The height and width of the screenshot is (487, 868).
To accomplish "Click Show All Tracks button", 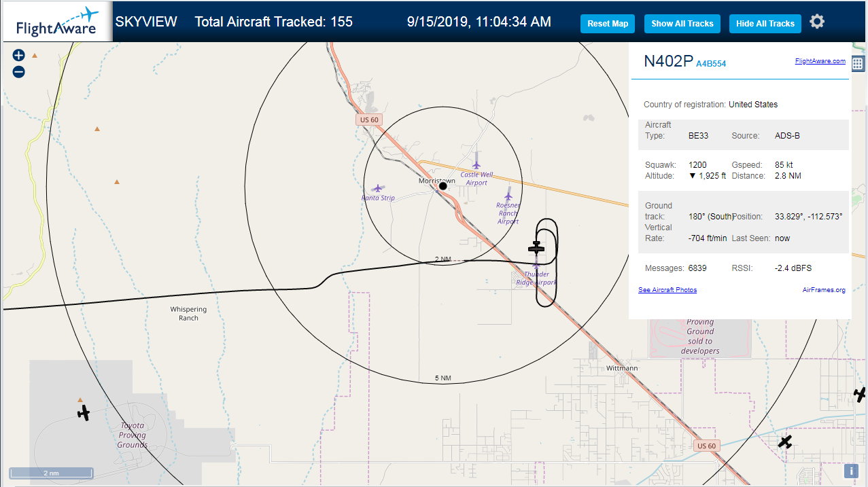I will (x=682, y=23).
